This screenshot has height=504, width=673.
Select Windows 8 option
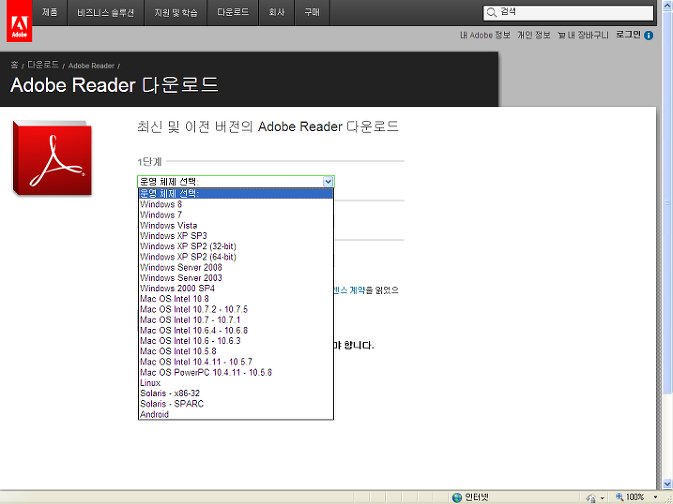(x=236, y=204)
